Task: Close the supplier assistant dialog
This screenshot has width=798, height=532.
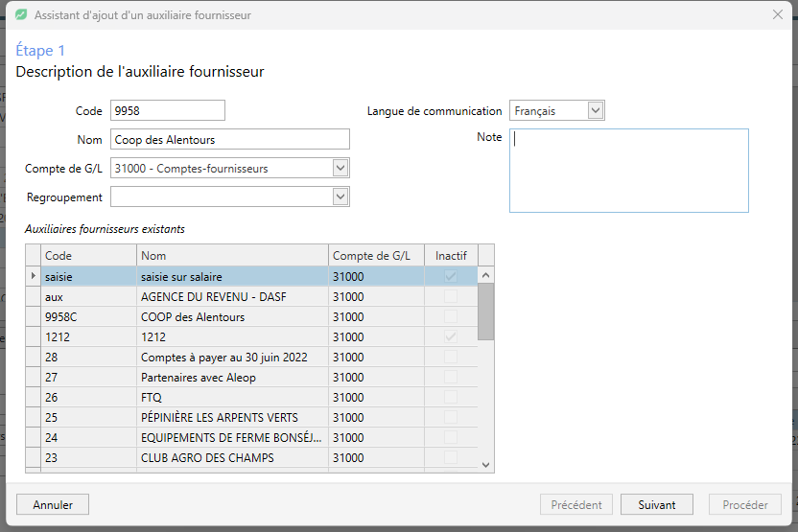Action: point(777,14)
